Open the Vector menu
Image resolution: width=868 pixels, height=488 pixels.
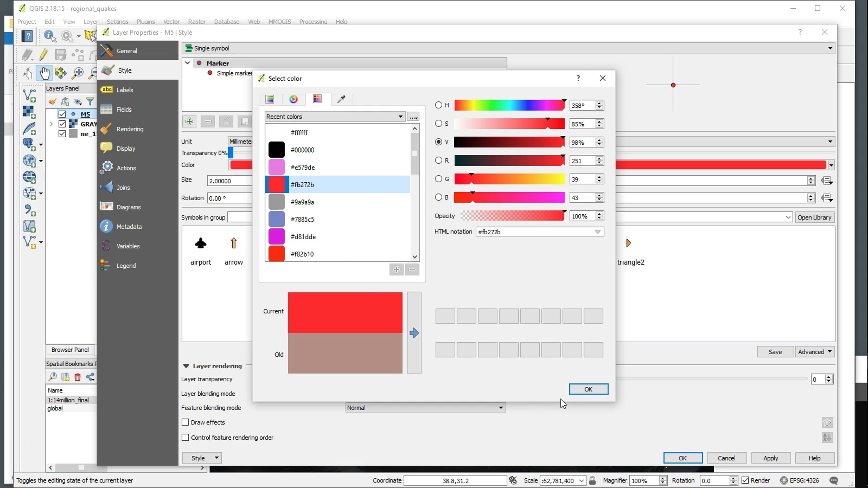tap(171, 22)
